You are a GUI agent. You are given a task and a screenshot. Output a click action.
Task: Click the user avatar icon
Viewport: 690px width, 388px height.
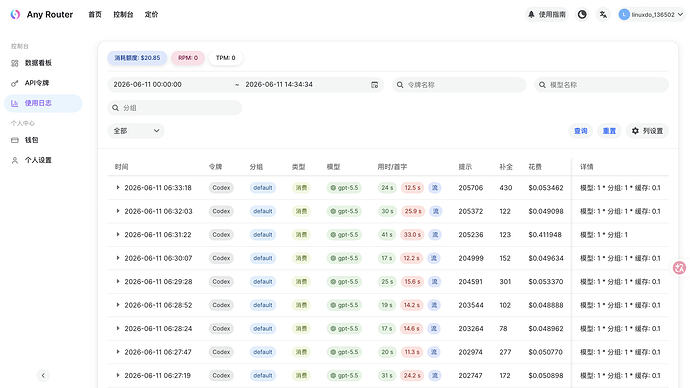[x=624, y=15]
